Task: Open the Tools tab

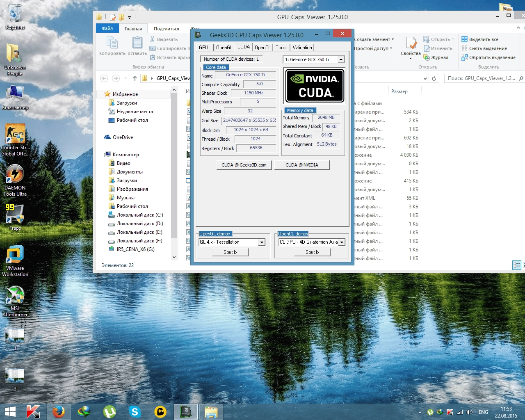Action: 281,48
